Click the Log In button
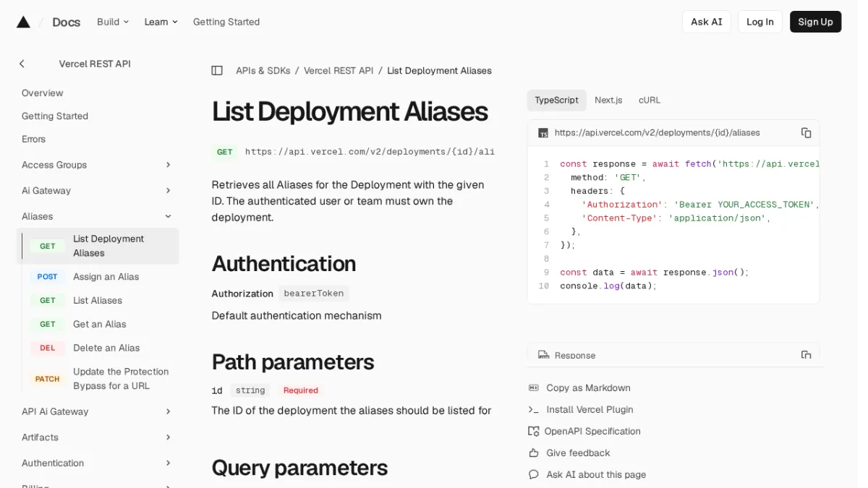The width and height of the screenshot is (868, 488). (760, 22)
